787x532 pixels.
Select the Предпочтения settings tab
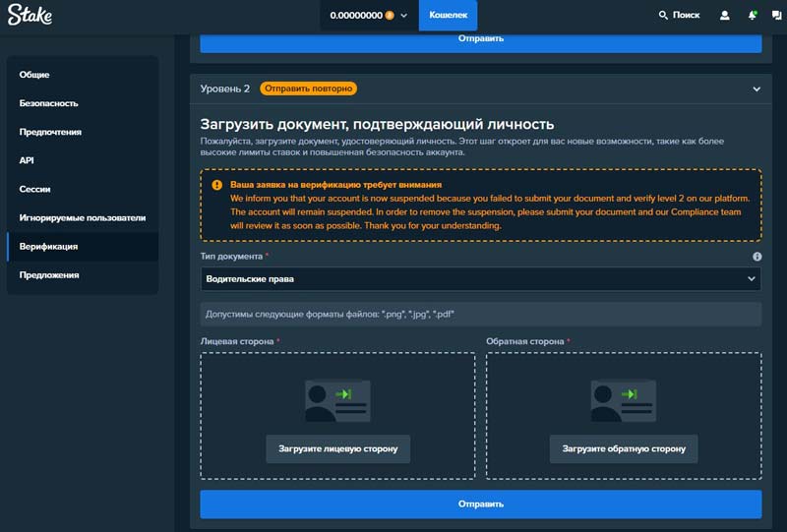coord(50,132)
